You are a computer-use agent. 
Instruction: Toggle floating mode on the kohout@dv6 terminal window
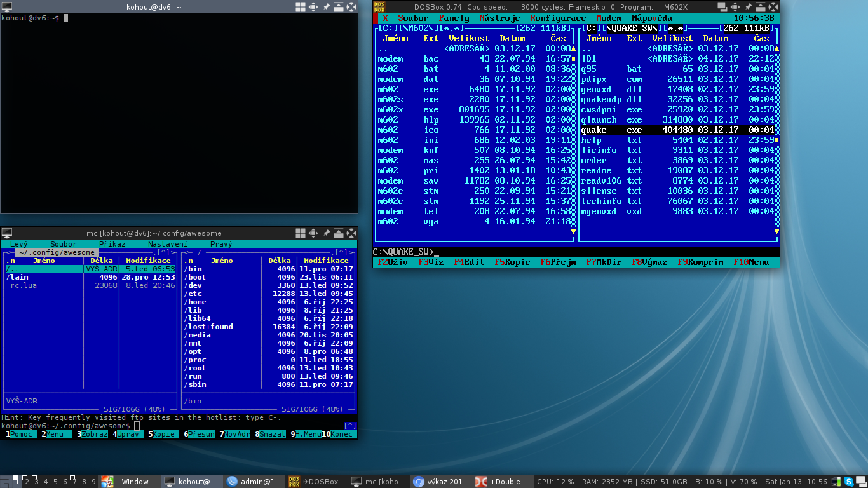coord(301,7)
